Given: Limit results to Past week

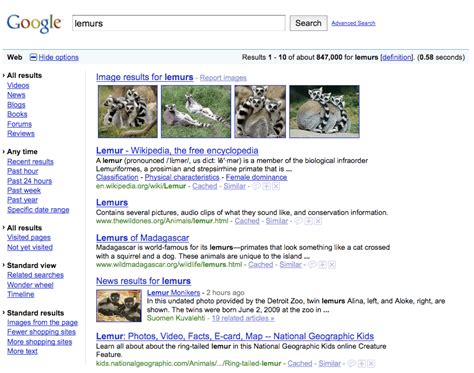Looking at the screenshot, I should click(24, 190).
